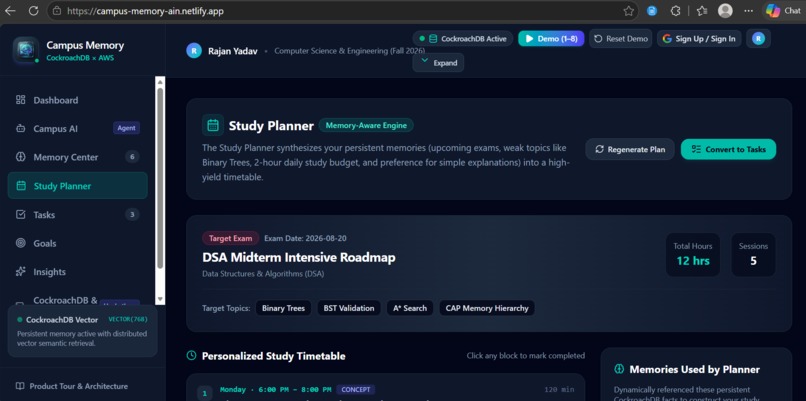The image size is (806, 401).
Task: Click the Study Planner calendar icon
Action: [x=213, y=125]
